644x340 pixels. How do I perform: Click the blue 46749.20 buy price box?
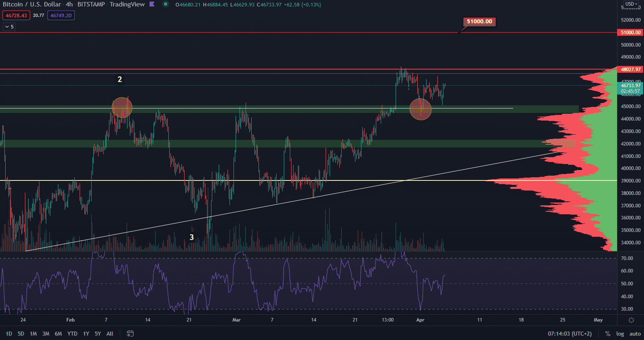click(61, 16)
